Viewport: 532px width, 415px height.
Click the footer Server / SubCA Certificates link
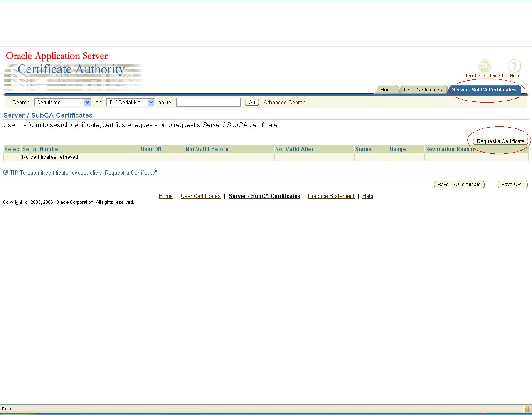264,196
